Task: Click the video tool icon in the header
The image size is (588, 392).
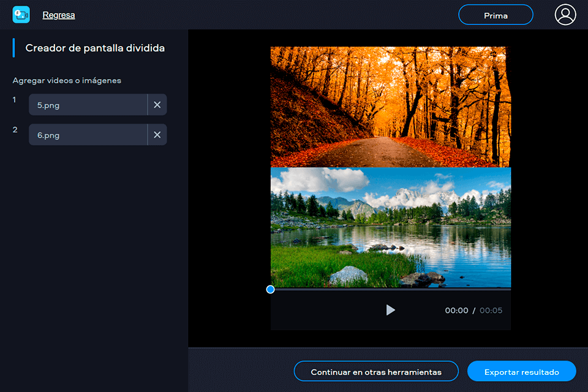Action: (20, 14)
